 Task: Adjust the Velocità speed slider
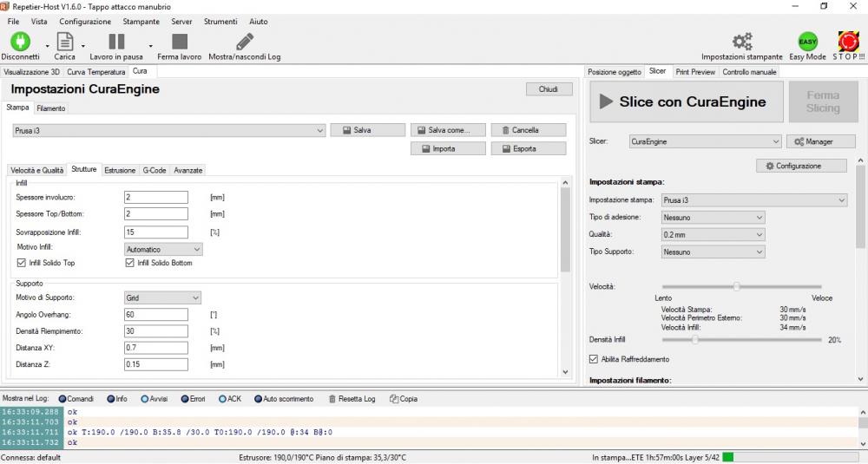(736, 285)
